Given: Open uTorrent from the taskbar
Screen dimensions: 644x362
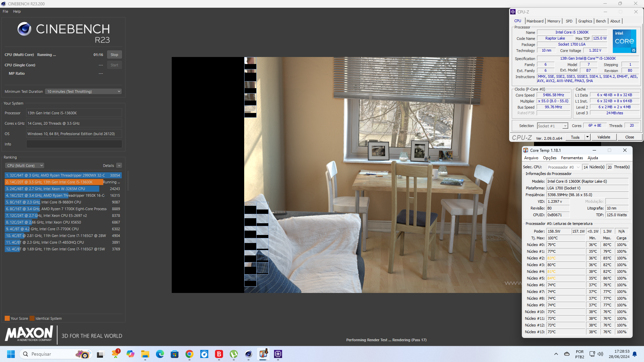Looking at the screenshot, I should click(234, 354).
